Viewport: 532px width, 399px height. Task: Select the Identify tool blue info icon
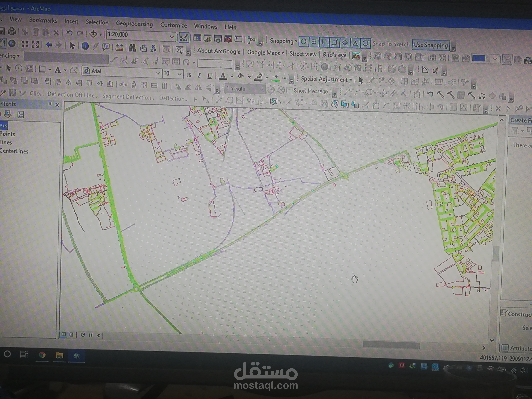pyautogui.click(x=85, y=46)
